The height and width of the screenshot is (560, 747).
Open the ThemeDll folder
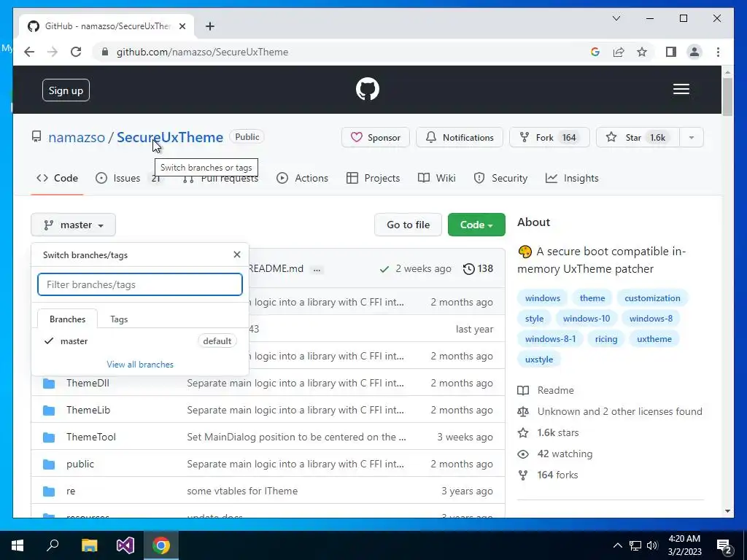pos(88,383)
